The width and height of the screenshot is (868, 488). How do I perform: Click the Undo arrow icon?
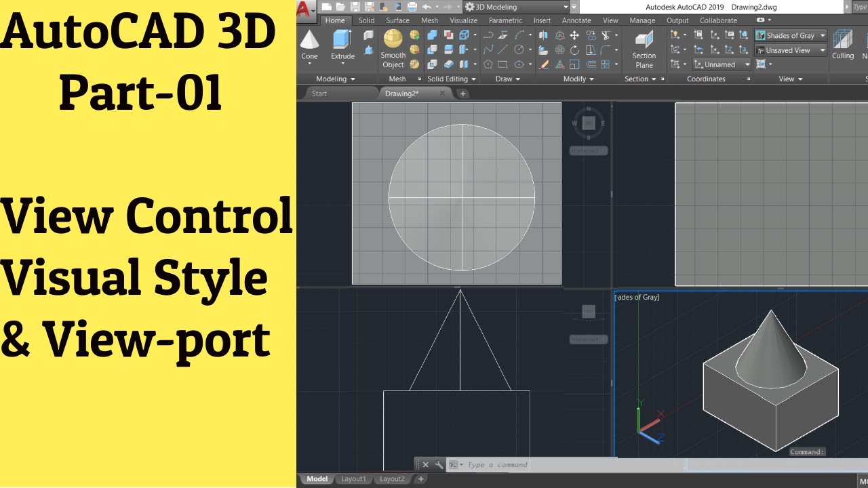coord(427,7)
